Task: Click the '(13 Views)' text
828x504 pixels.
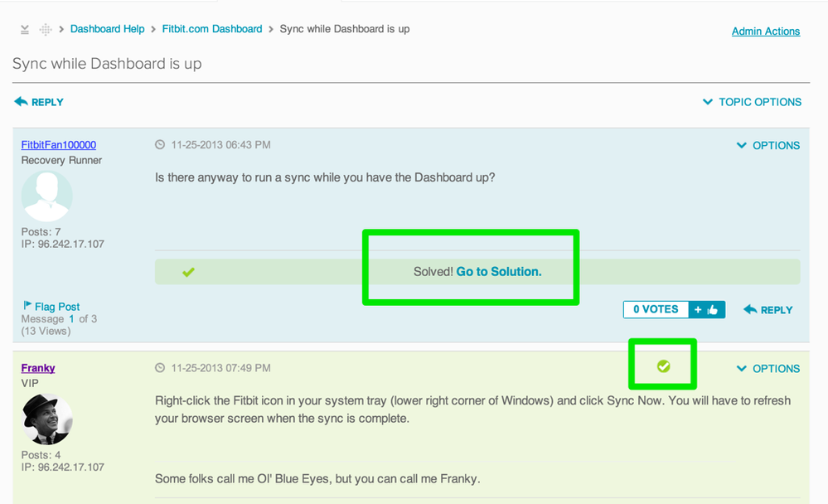Action: tap(46, 331)
